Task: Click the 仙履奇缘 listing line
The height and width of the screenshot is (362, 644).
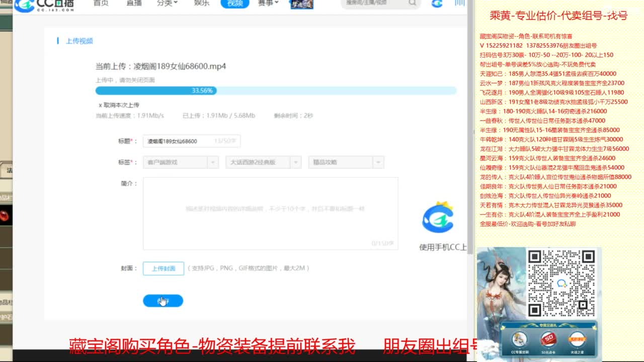Action: click(x=552, y=168)
